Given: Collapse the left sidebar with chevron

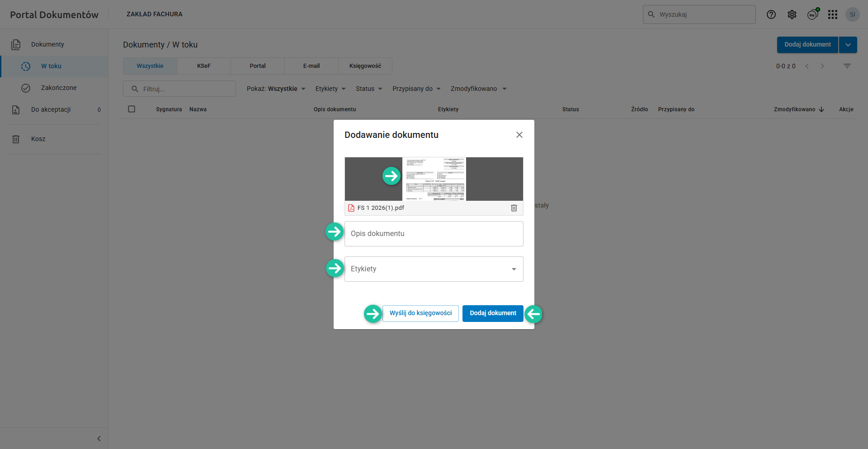Looking at the screenshot, I should click(x=99, y=439).
